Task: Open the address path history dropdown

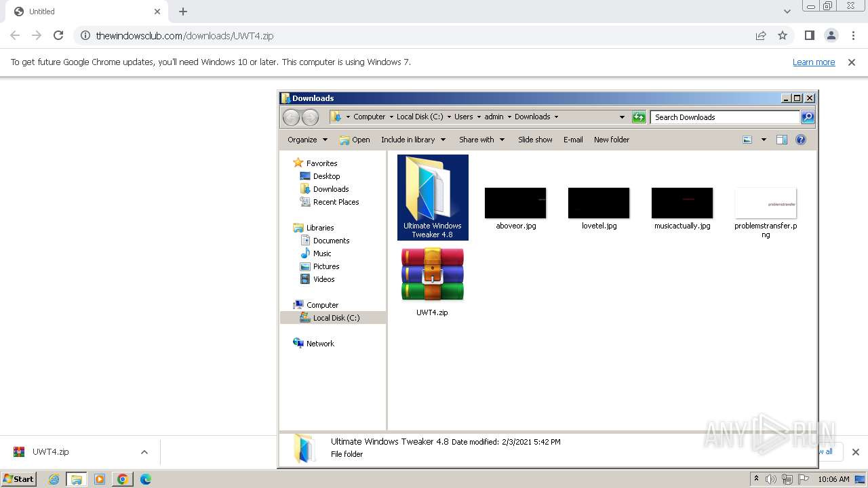Action: click(622, 117)
